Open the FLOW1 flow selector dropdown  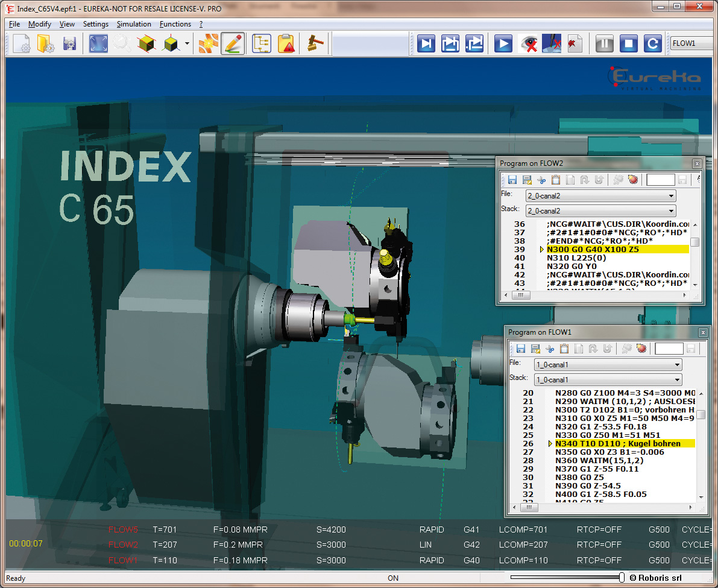(692, 43)
